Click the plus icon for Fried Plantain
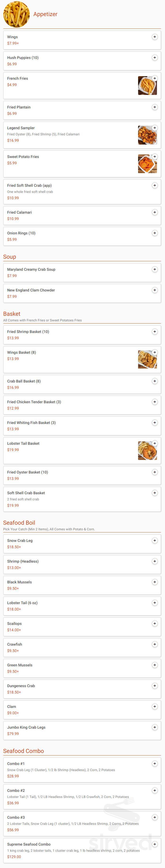The width and height of the screenshot is (165, 868). (155, 107)
